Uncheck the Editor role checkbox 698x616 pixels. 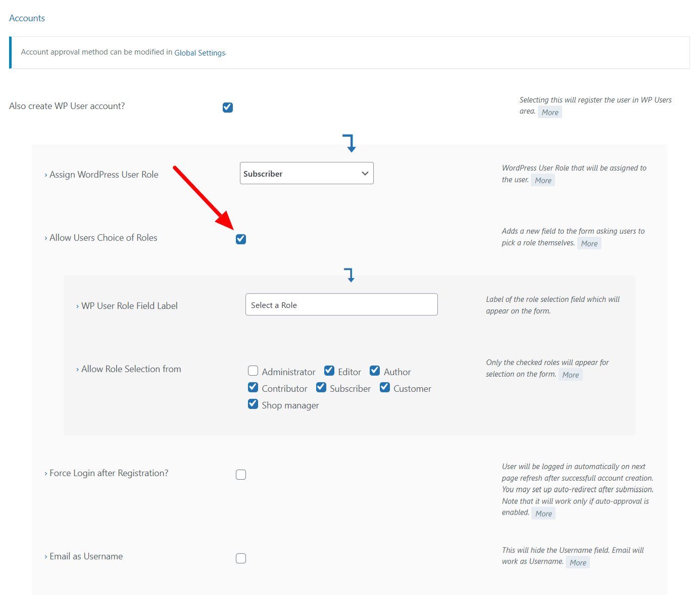[329, 371]
